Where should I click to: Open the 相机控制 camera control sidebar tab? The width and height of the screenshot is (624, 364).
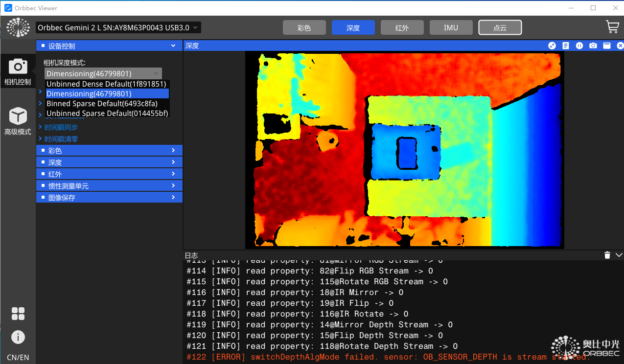click(x=18, y=72)
